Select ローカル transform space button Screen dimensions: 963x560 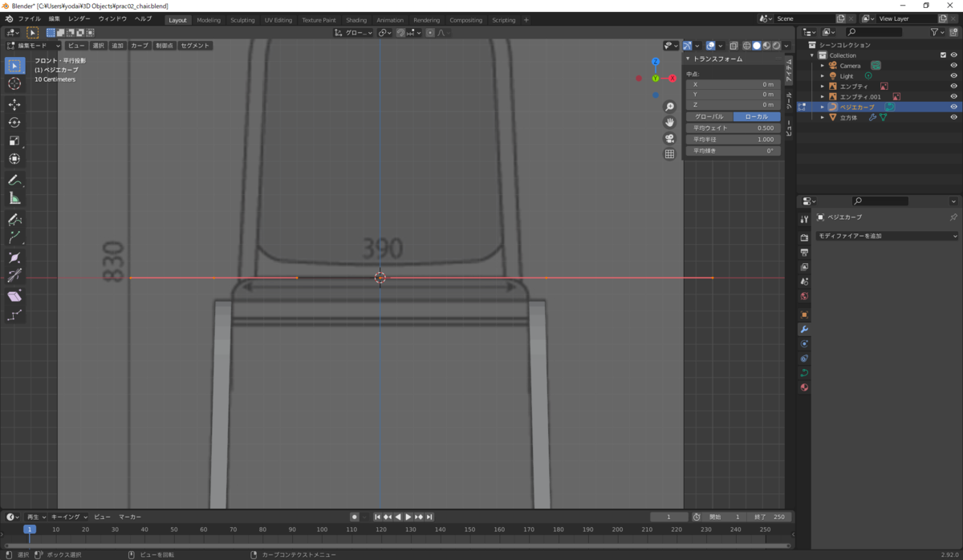[x=756, y=116]
